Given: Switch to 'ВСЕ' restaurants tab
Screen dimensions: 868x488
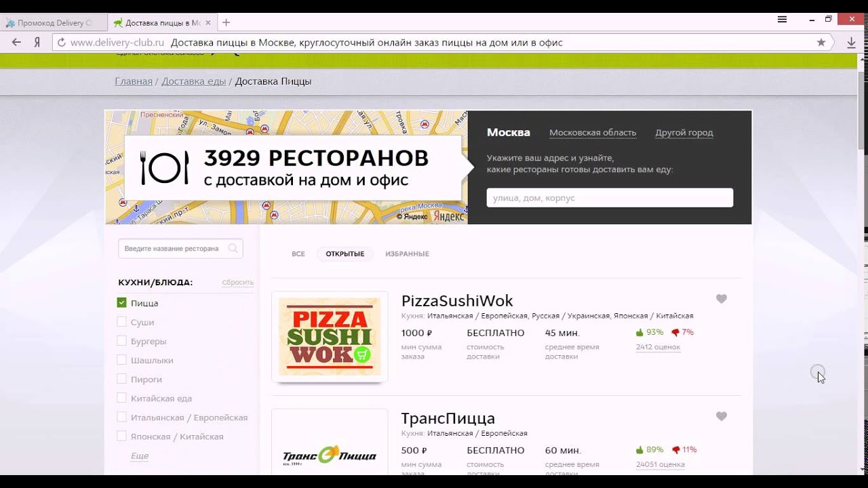Looking at the screenshot, I should click(298, 253).
